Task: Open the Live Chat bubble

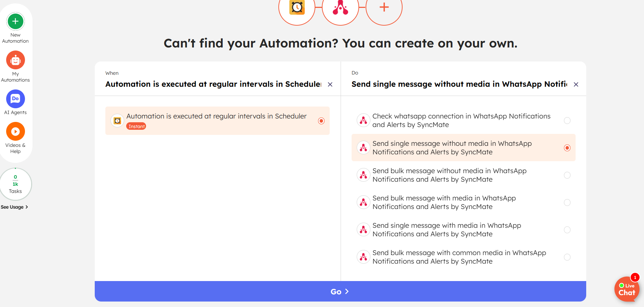Action: [x=627, y=289]
